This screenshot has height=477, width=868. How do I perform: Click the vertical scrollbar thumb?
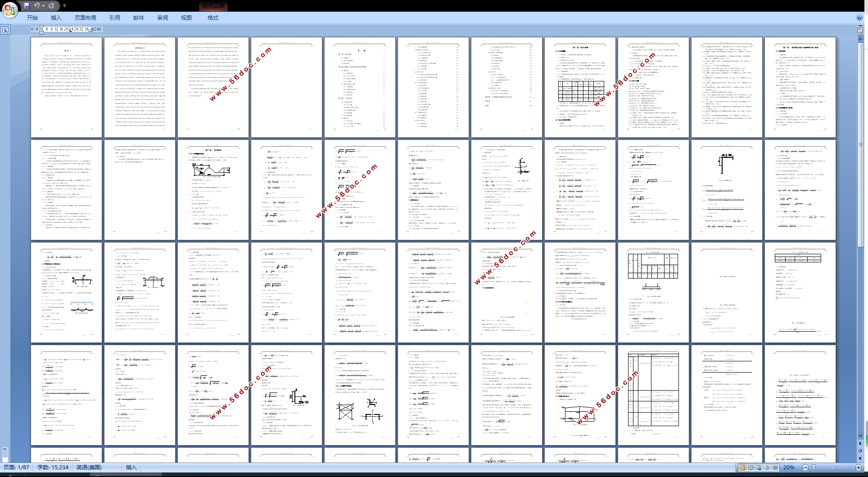[860, 144]
